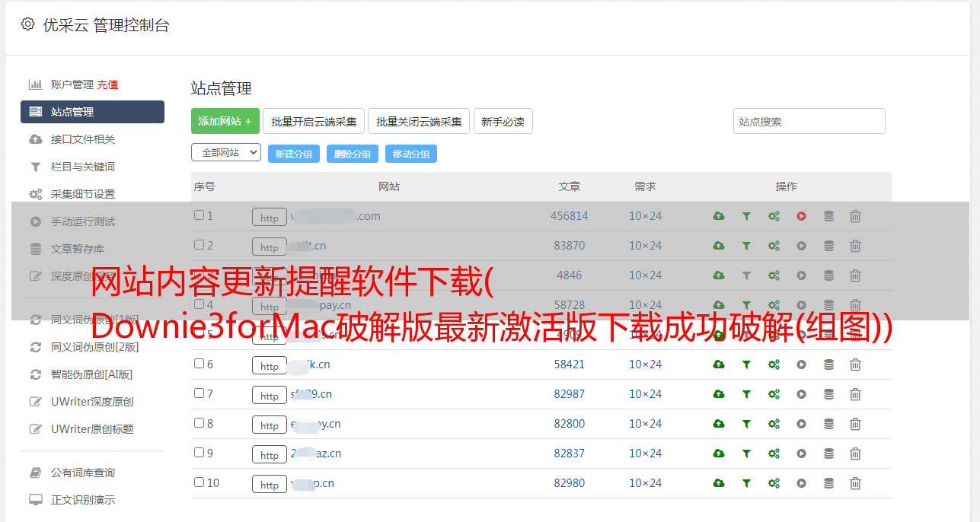Check the checkbox for site number 6
Screen dimensions: 980x522
[199, 364]
